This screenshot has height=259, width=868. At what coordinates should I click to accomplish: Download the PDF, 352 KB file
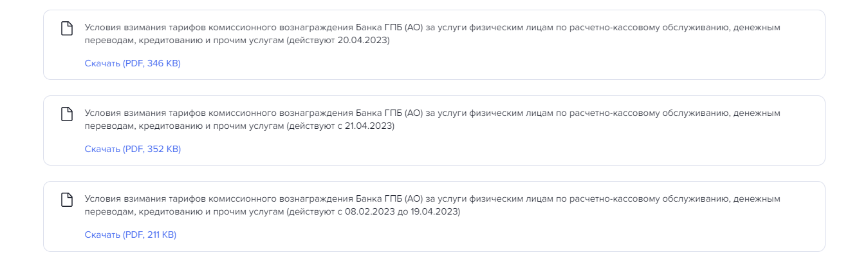tap(133, 149)
